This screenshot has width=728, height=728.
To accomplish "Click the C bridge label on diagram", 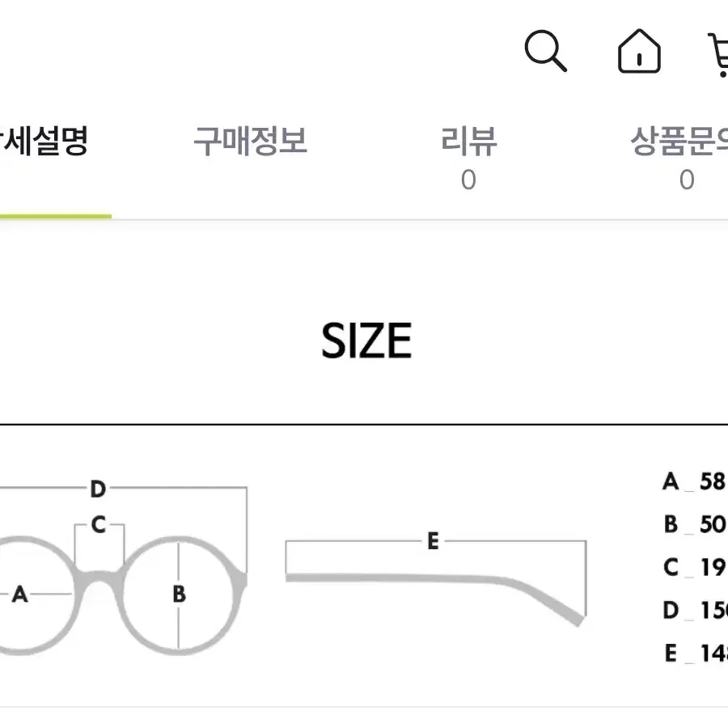I will coord(99,525).
